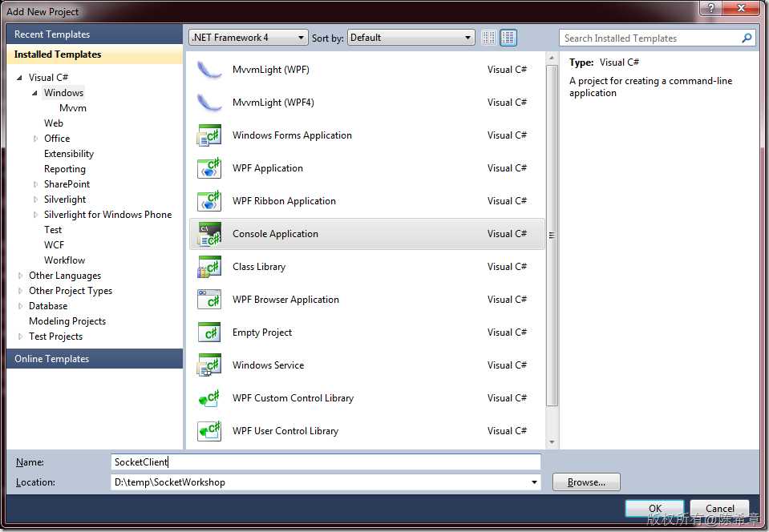Select the Empty Project template name
The height and width of the screenshot is (532, 769).
tap(262, 332)
